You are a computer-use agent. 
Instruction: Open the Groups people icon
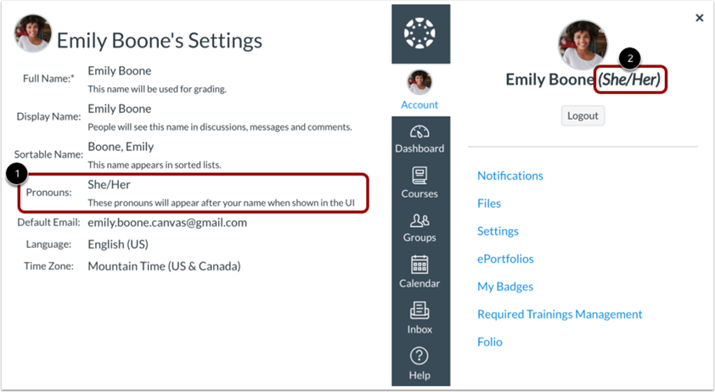[420, 221]
